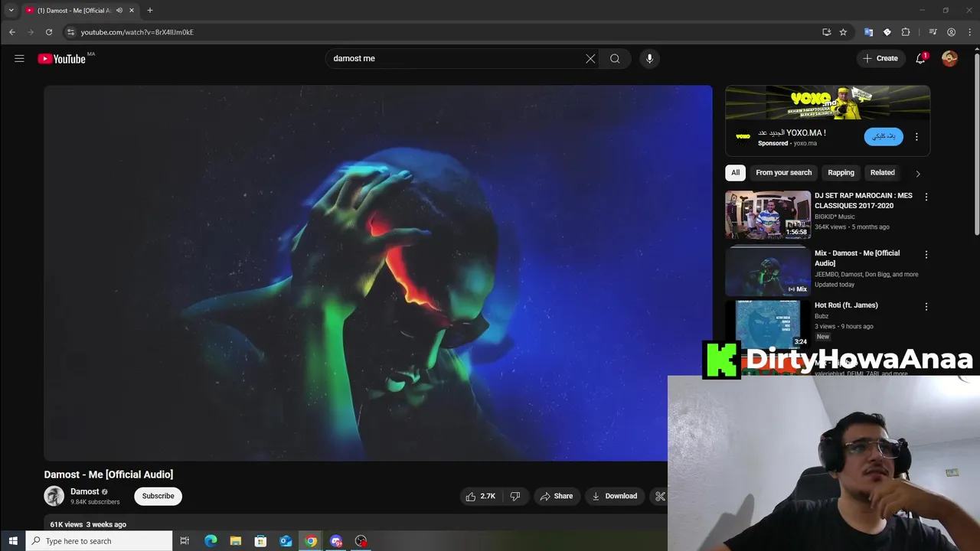Viewport: 980px width, 551px height.
Task: Select the Related chip
Action: pyautogui.click(x=882, y=172)
